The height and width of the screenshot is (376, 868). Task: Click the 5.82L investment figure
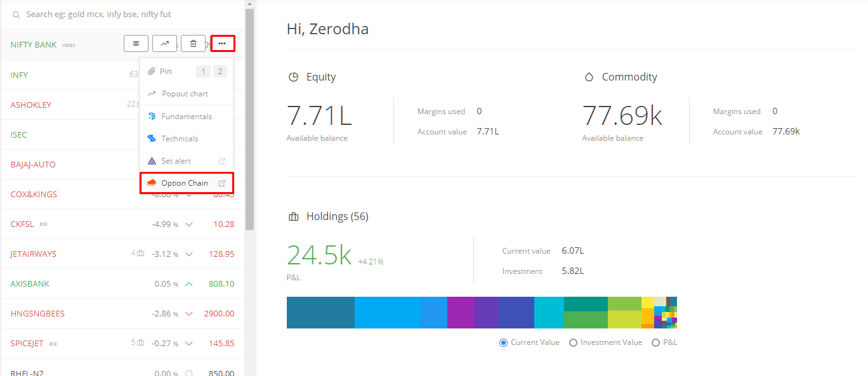[x=572, y=271]
